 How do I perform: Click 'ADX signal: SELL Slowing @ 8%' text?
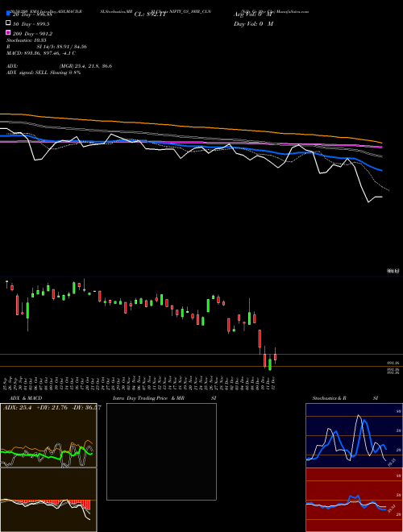pyautogui.click(x=44, y=73)
